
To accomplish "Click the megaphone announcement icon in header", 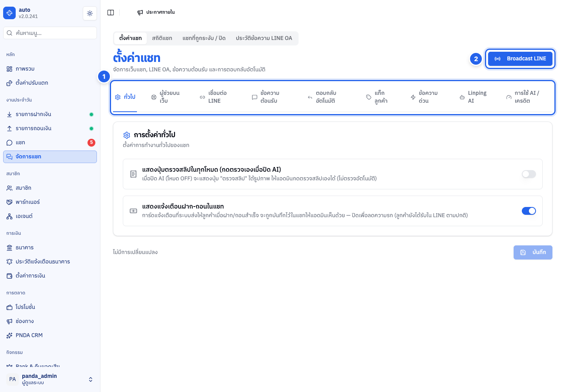I will coord(140,13).
